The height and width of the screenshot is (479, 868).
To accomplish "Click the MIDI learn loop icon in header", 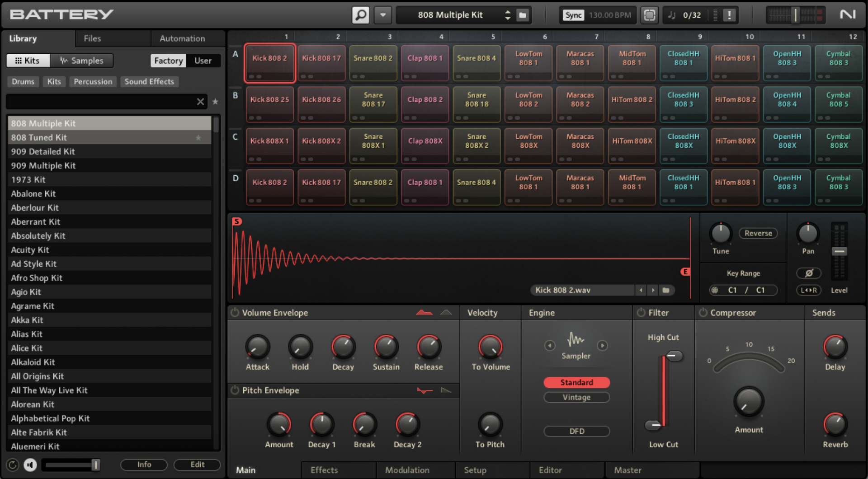I will pos(650,15).
